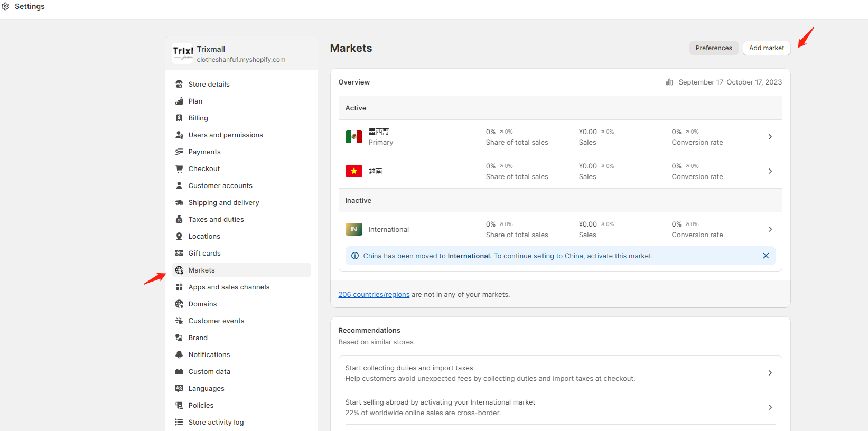The height and width of the screenshot is (431, 868).
Task: Click the info icon in China notice
Action: pyautogui.click(x=355, y=256)
